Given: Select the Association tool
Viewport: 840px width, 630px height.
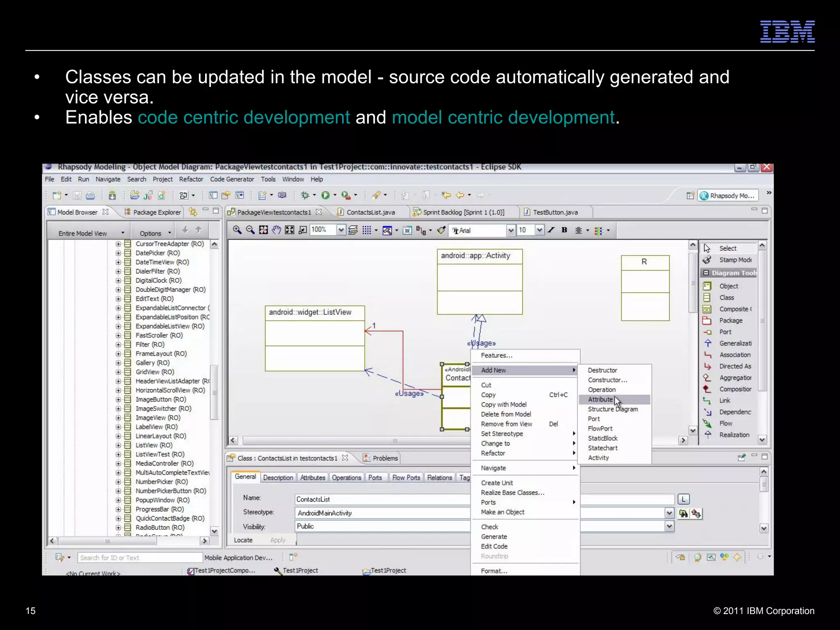Looking at the screenshot, I should pos(735,355).
